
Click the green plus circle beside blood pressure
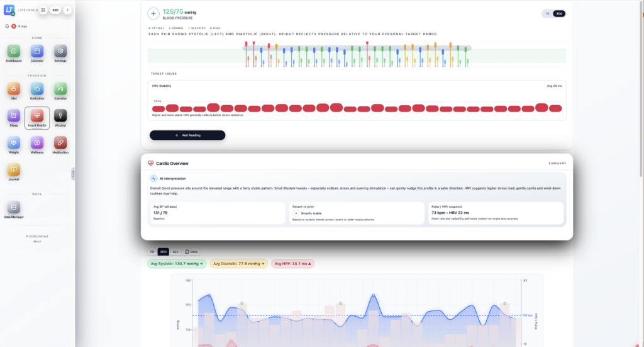tap(153, 14)
